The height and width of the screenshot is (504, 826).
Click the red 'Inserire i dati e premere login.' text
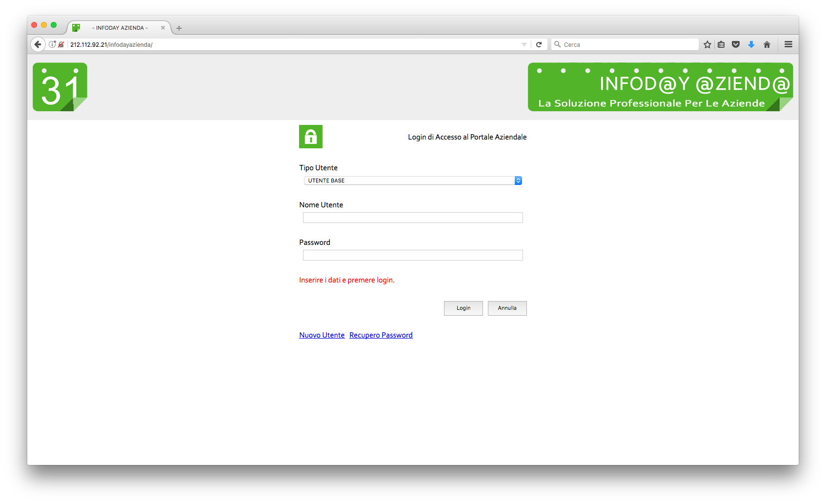347,280
